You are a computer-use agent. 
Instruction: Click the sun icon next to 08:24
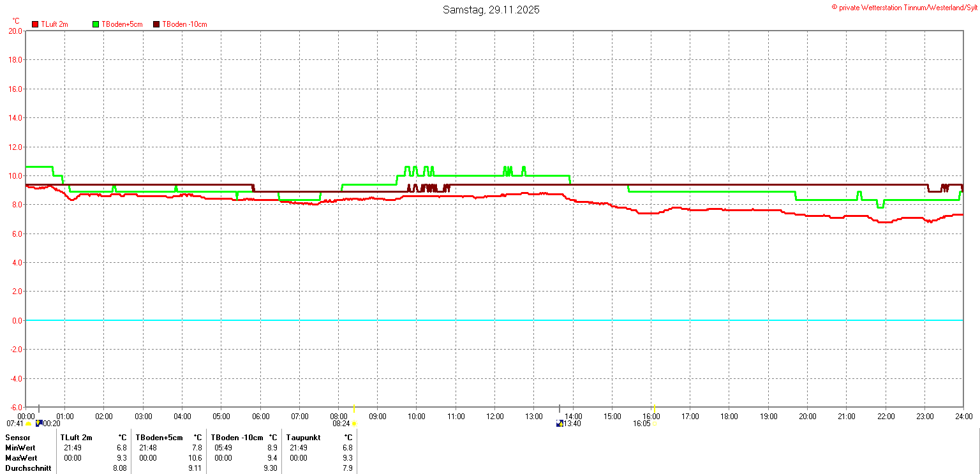(x=354, y=424)
